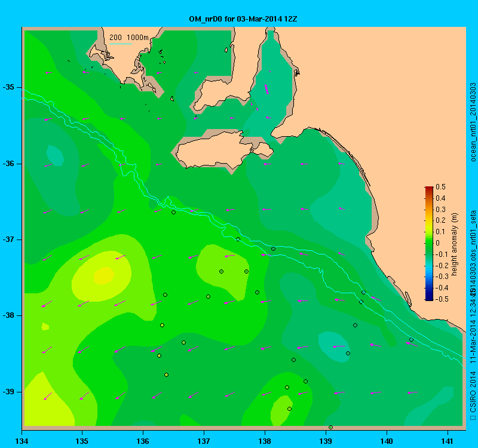The width and height of the screenshot is (478, 448).
Task: Click the -38 latitude axis label
Action: pos(9,315)
